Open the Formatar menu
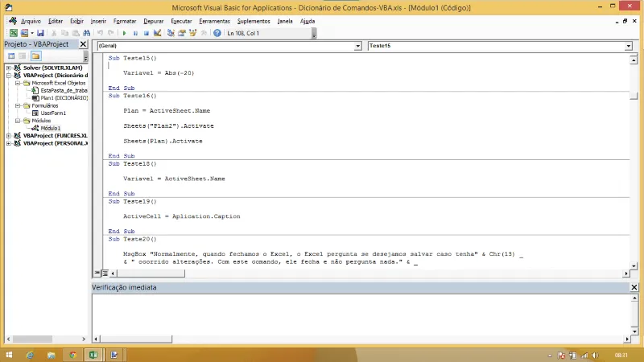 (125, 22)
